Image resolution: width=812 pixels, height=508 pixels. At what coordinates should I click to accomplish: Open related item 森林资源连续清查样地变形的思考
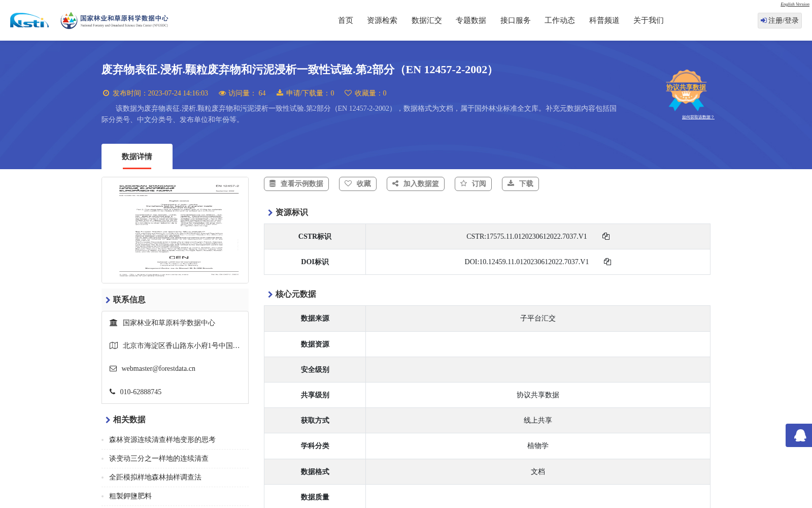(162, 440)
